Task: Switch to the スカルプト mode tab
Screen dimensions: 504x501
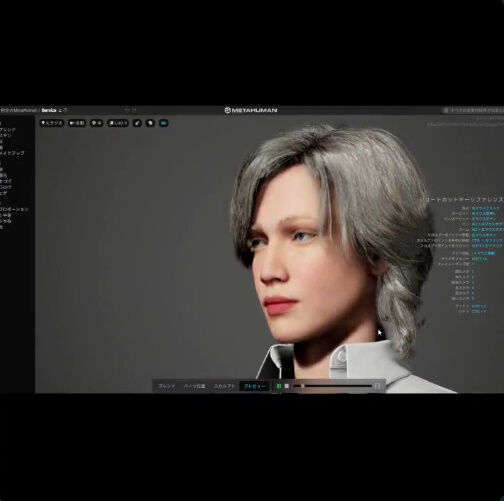Action: (224, 386)
